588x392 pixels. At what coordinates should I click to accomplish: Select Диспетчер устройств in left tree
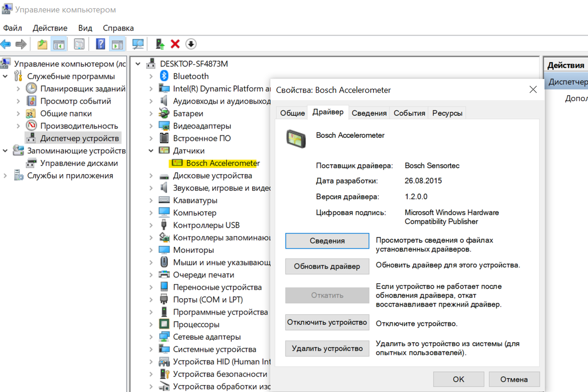tap(79, 138)
